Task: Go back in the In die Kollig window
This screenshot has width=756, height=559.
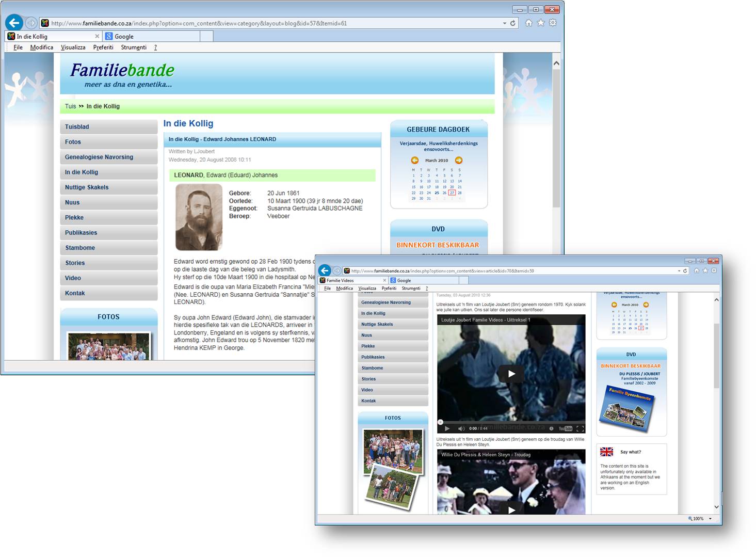Action: (14, 23)
